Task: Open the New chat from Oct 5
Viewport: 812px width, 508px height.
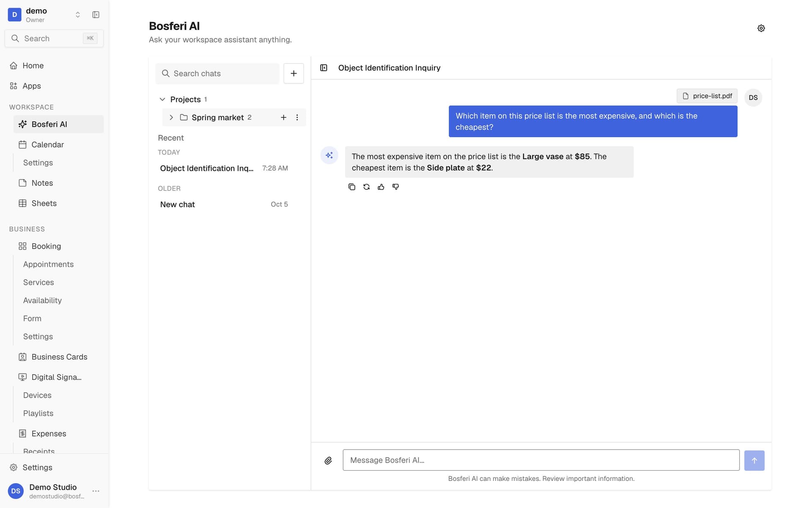Action: (x=224, y=204)
